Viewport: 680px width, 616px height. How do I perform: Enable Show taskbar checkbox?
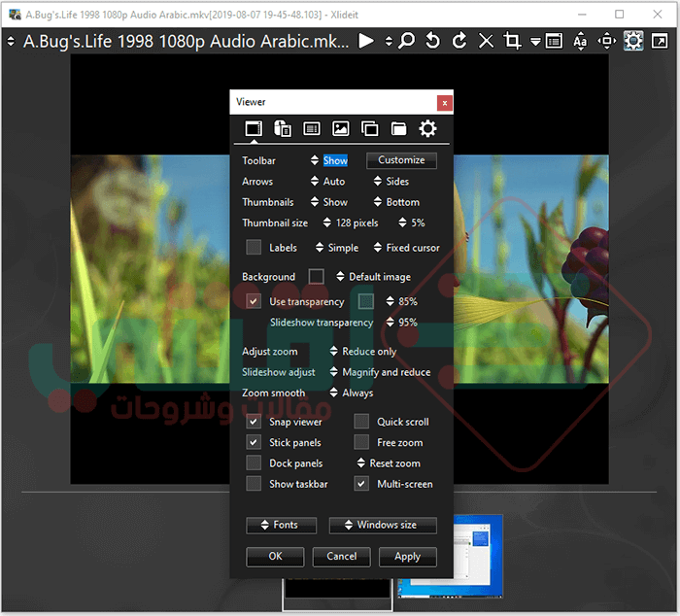click(254, 484)
